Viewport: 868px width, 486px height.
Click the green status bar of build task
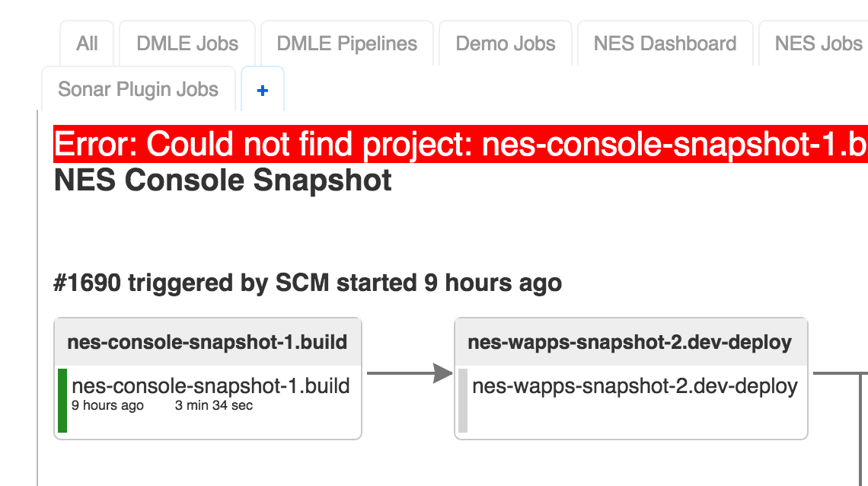[x=62, y=401]
